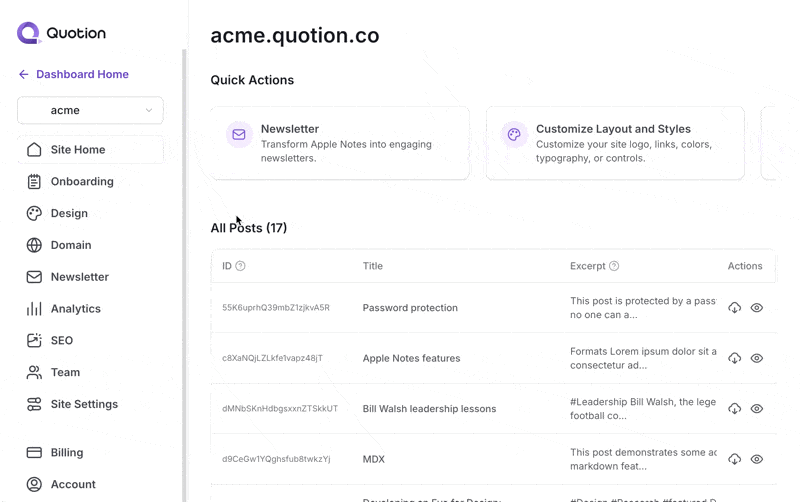Click download icon for Bill Walsh post
800x502 pixels.
735,409
